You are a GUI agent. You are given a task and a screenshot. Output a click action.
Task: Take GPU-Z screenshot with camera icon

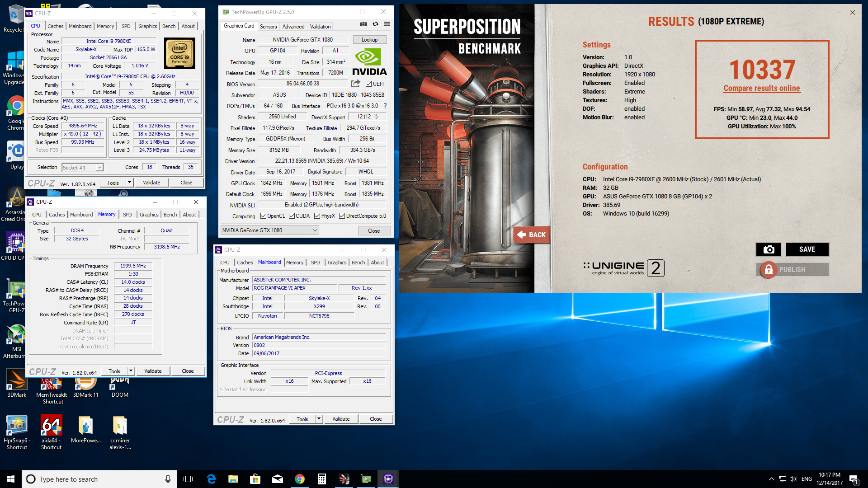point(363,24)
